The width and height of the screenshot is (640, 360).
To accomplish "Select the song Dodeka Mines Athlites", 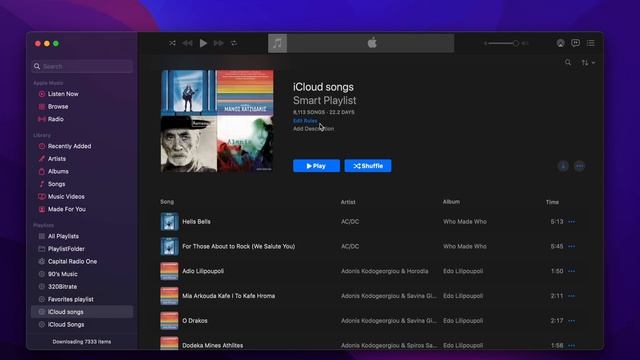I will coord(213,345).
